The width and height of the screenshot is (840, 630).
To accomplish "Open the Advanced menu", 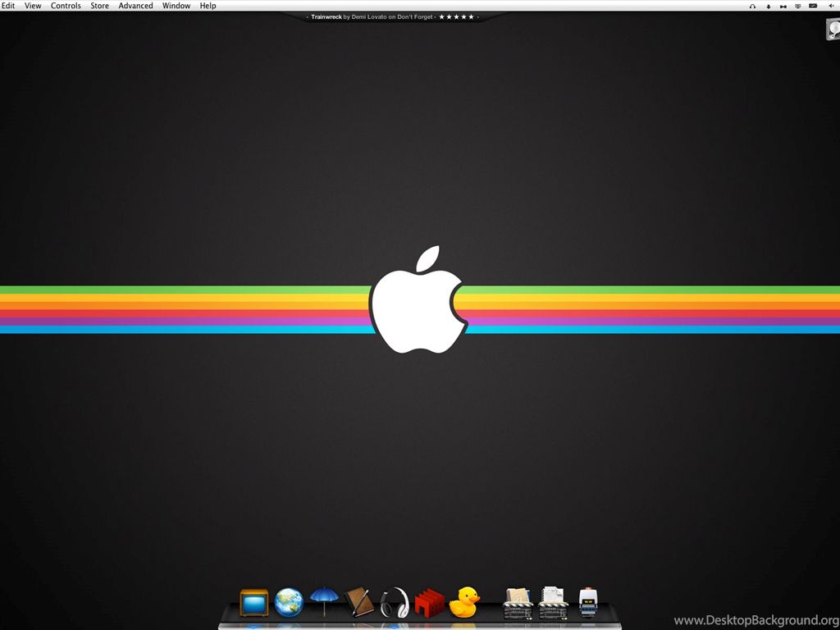I will click(135, 6).
